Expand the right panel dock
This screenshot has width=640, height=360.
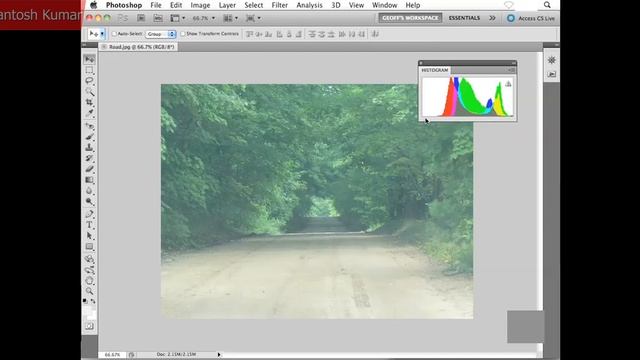tap(556, 45)
